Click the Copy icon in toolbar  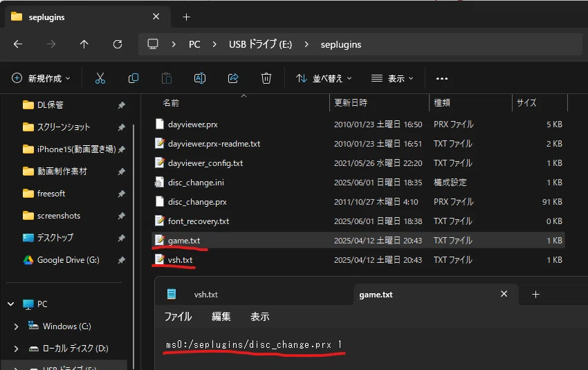[133, 78]
